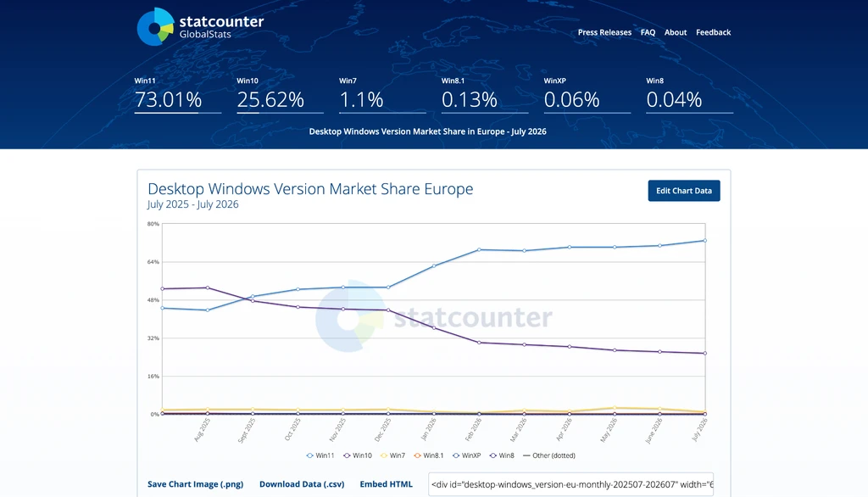
Task: Click header caption Desktop Windows Version Market Share in Europe
Action: pos(427,131)
